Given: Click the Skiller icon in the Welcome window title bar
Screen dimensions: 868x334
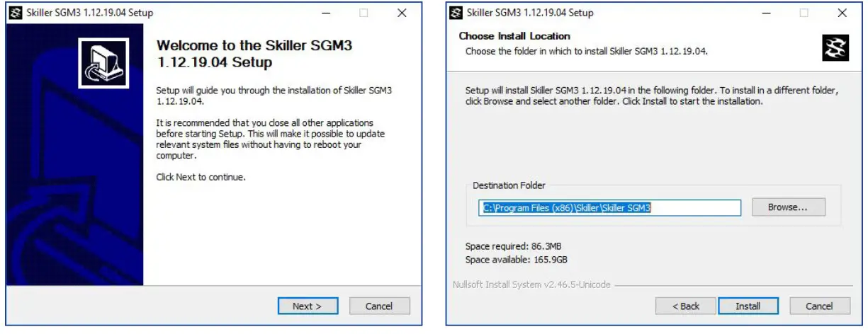Looking at the screenshot, I should (x=16, y=13).
